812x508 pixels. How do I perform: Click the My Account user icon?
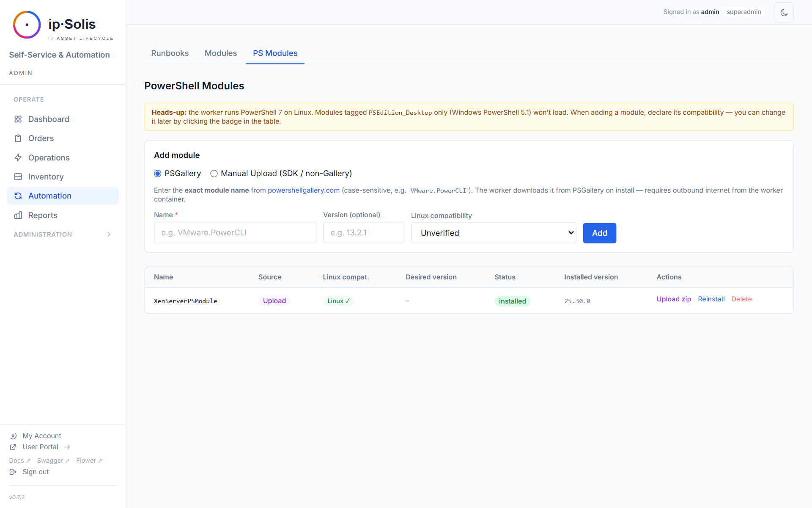(x=13, y=436)
